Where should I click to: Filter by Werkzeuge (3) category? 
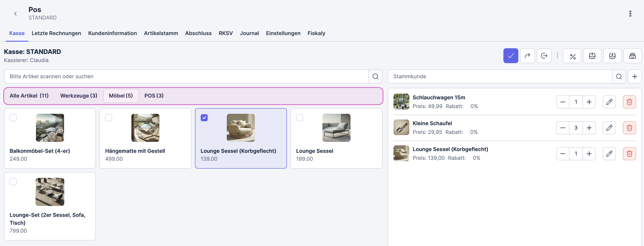click(x=79, y=96)
